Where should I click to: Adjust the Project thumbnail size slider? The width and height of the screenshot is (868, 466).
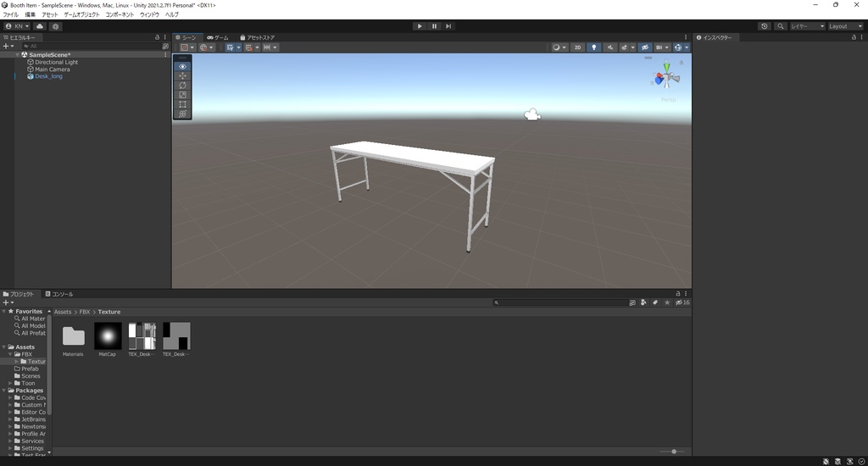tap(674, 452)
